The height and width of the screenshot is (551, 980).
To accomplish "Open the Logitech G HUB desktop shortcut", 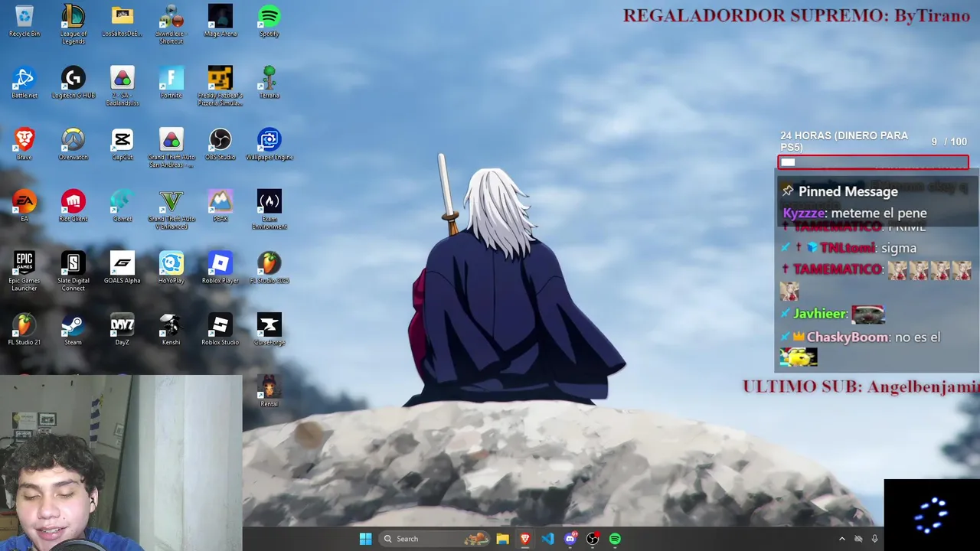I will click(x=73, y=83).
